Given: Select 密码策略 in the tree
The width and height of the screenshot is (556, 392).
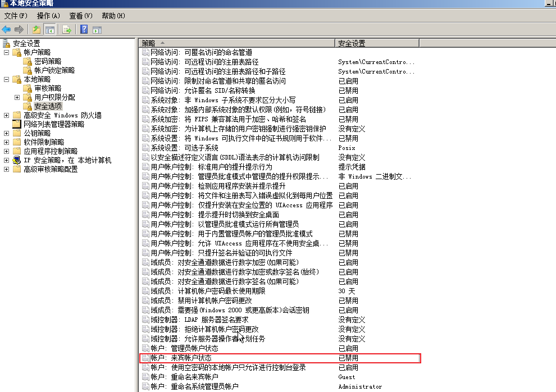Looking at the screenshot, I should click(48, 62).
